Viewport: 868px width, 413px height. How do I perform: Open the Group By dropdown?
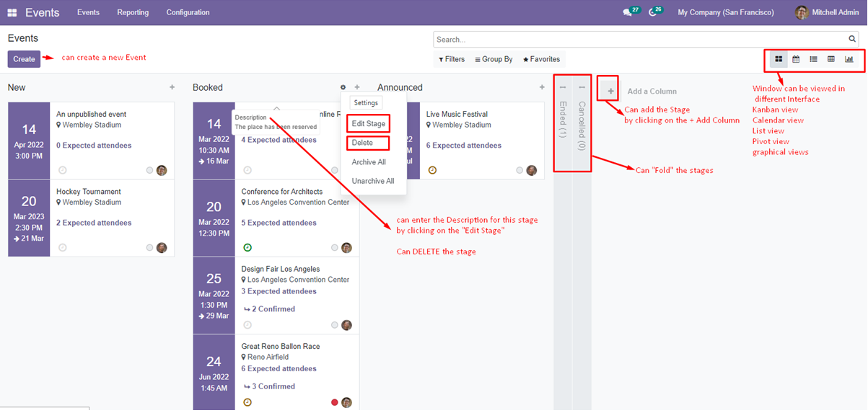pyautogui.click(x=494, y=59)
